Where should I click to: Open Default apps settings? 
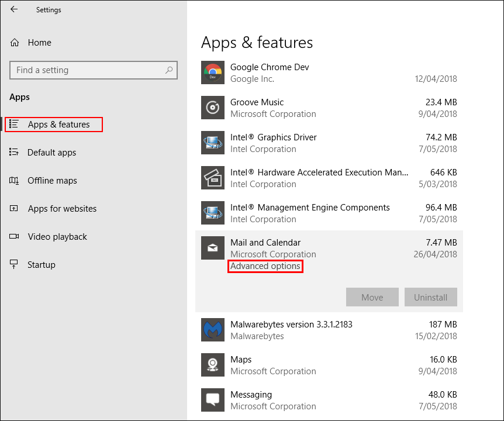52,153
